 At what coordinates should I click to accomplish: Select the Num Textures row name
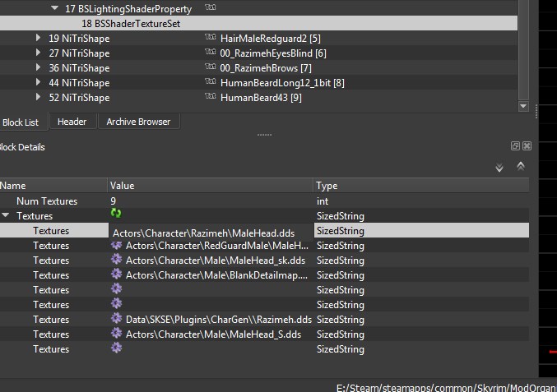coord(47,201)
